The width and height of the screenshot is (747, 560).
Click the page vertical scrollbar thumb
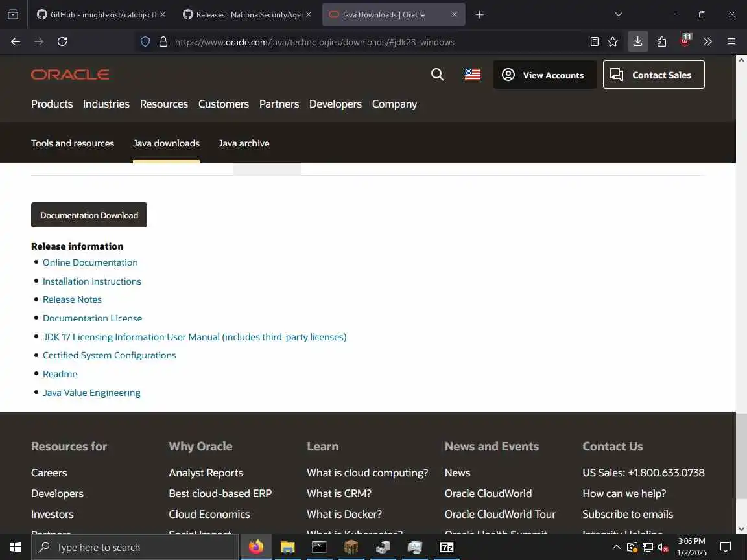(x=741, y=457)
